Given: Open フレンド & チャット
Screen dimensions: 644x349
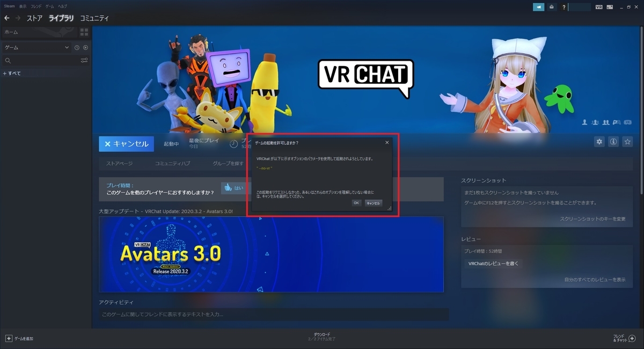Looking at the screenshot, I should [x=624, y=338].
